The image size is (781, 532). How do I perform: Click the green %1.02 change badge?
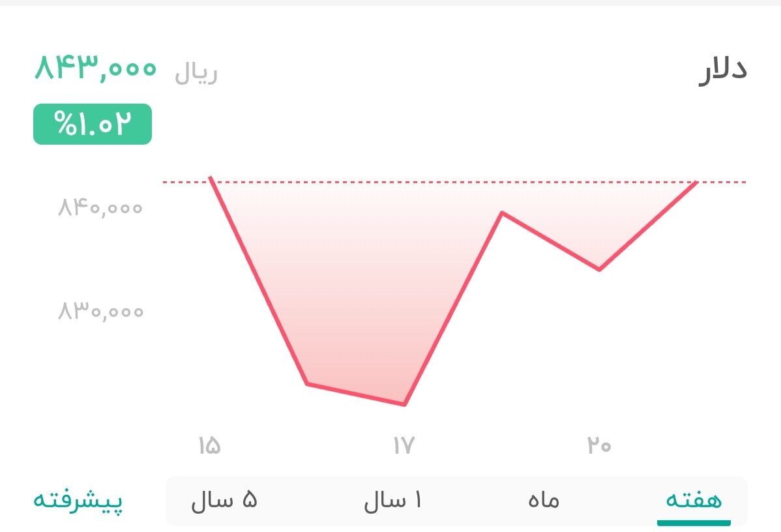coord(92,123)
